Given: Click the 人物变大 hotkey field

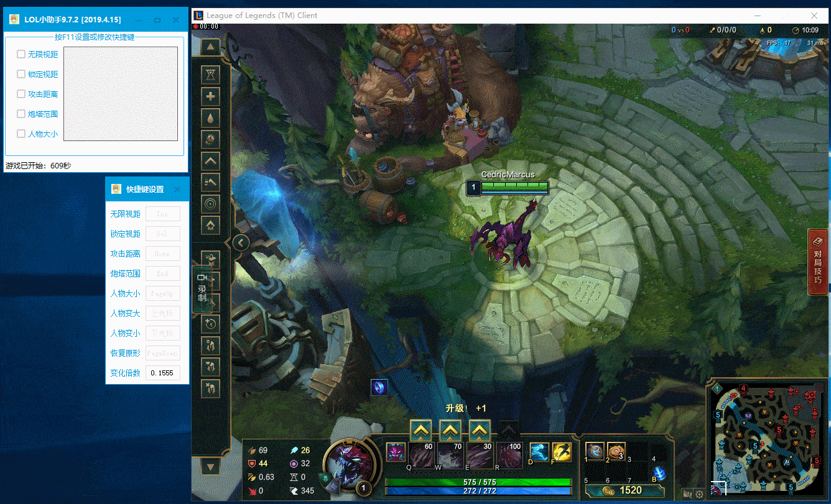Looking at the screenshot, I should (x=163, y=313).
